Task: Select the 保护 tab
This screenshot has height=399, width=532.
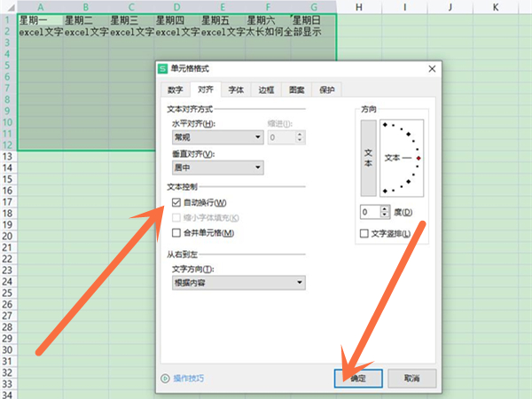Action: pyautogui.click(x=326, y=90)
